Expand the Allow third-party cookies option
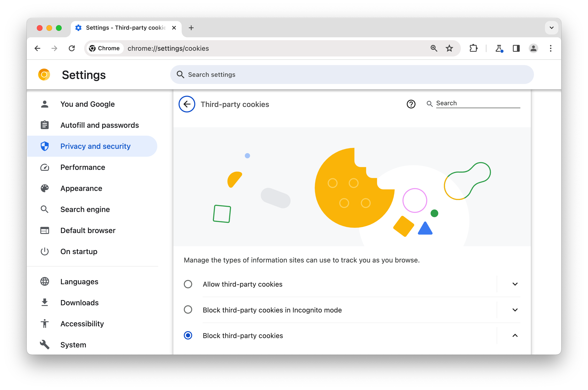The image size is (588, 390). (x=514, y=284)
